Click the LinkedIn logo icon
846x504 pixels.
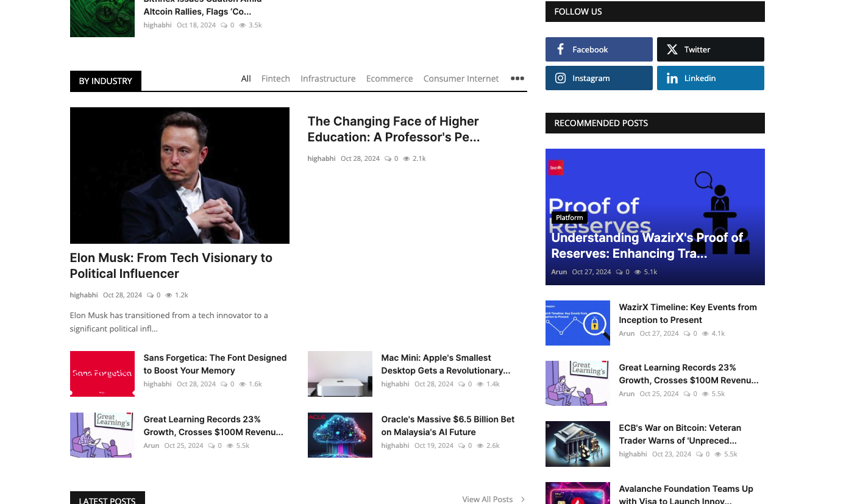point(672,78)
